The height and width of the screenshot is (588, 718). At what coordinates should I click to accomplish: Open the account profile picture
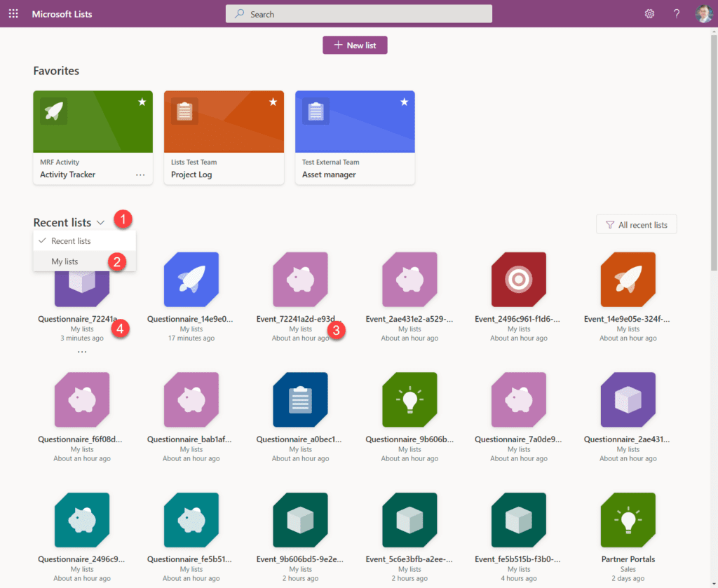pyautogui.click(x=703, y=14)
